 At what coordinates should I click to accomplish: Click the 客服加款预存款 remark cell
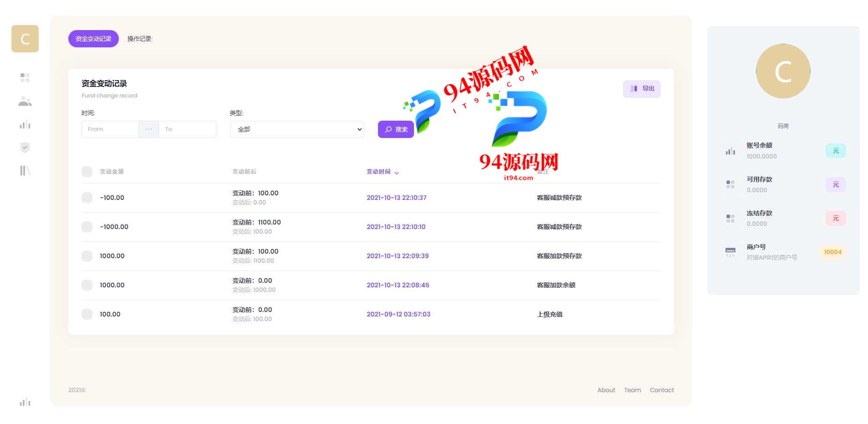click(559, 256)
